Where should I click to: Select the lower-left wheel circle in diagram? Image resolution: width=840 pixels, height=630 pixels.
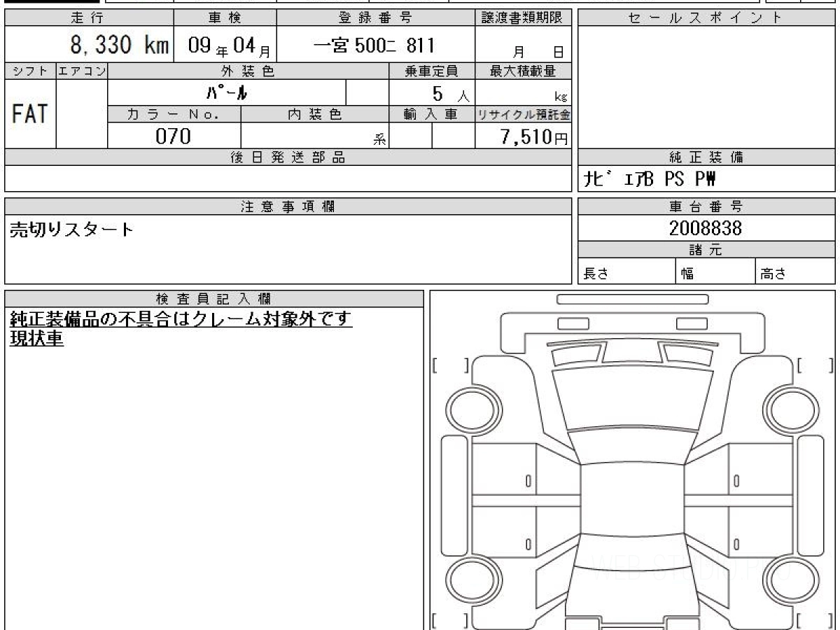click(465, 580)
